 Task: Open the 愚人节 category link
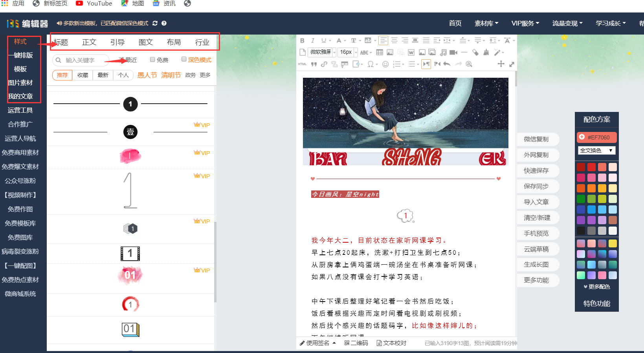(147, 75)
